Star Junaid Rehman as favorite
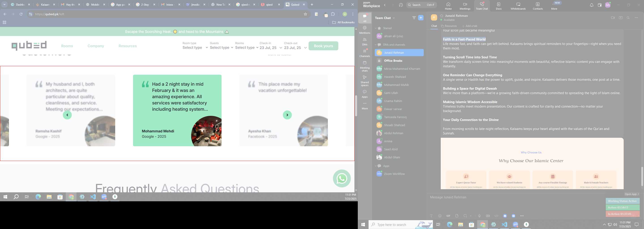Viewport: 644px width, 229px height. coord(442,15)
